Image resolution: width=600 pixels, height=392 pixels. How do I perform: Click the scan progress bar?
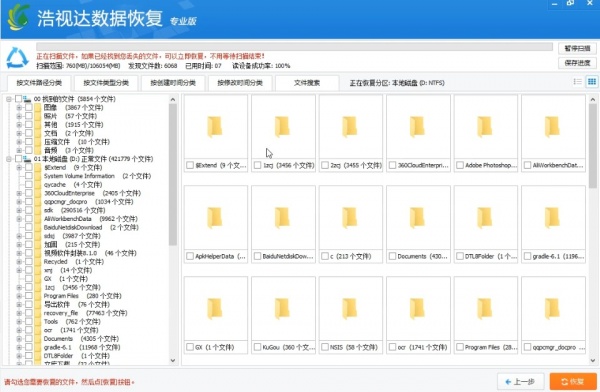click(x=294, y=47)
